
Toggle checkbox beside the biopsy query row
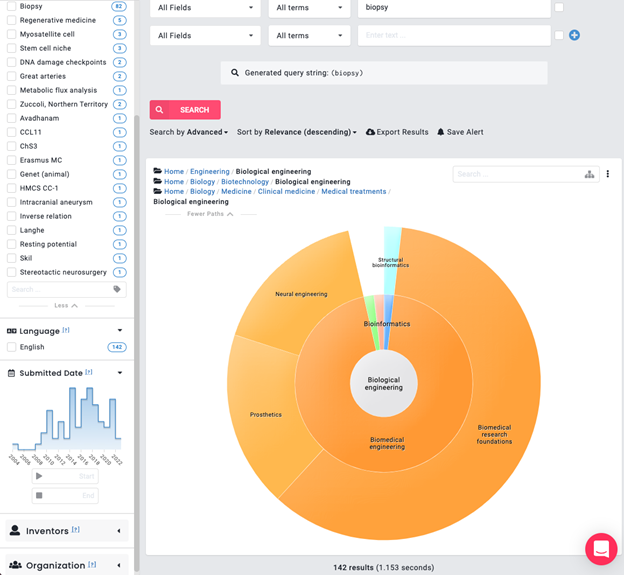tap(559, 7)
